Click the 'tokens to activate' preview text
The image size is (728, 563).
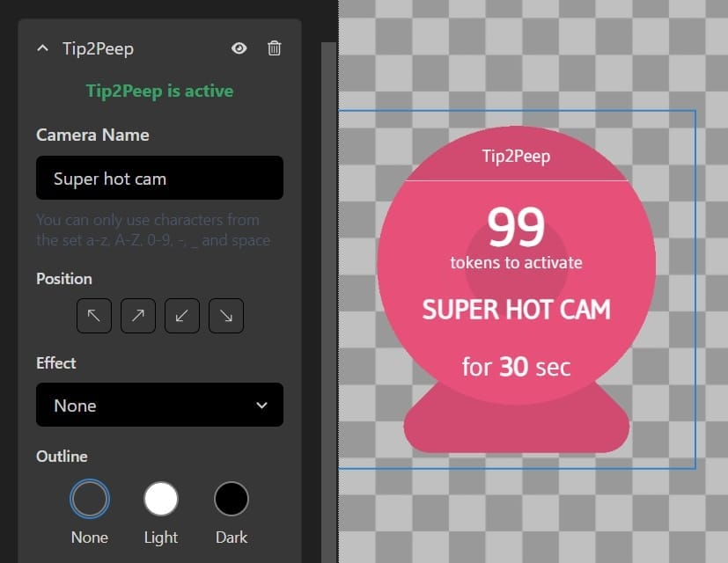click(516, 263)
